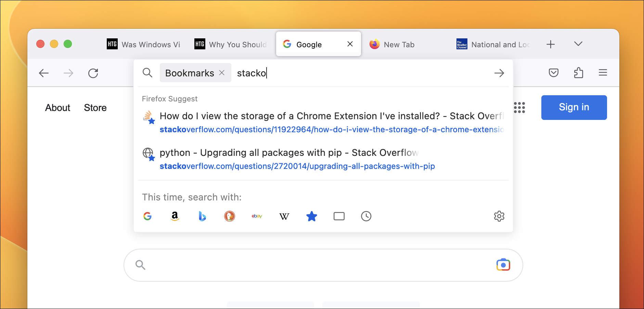Click the magnifier icon in the address bar
Screen dimensions: 644x309
pos(147,73)
